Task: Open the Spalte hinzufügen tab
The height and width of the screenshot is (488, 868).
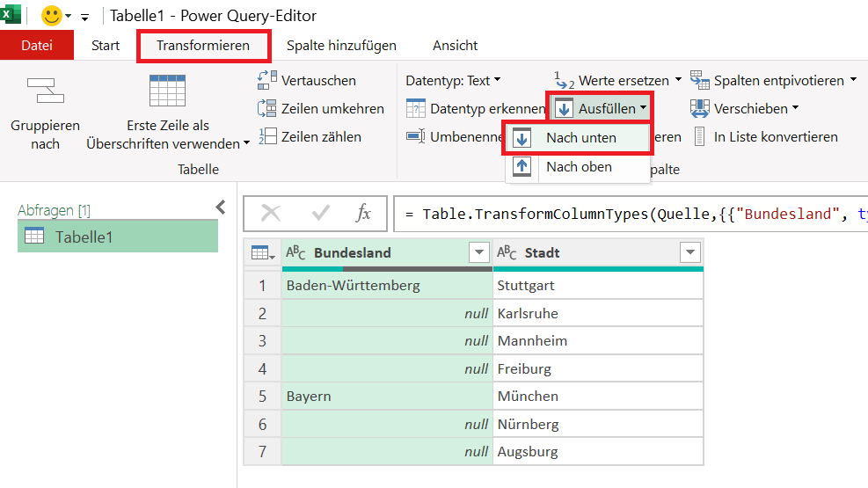Action: pyautogui.click(x=341, y=46)
